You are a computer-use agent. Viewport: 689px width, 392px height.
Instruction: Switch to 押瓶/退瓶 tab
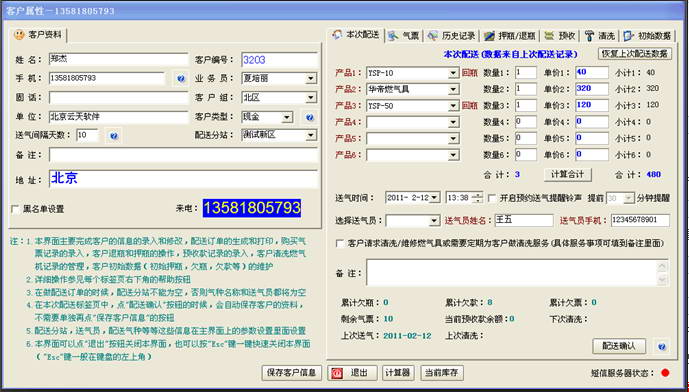pyautogui.click(x=510, y=36)
